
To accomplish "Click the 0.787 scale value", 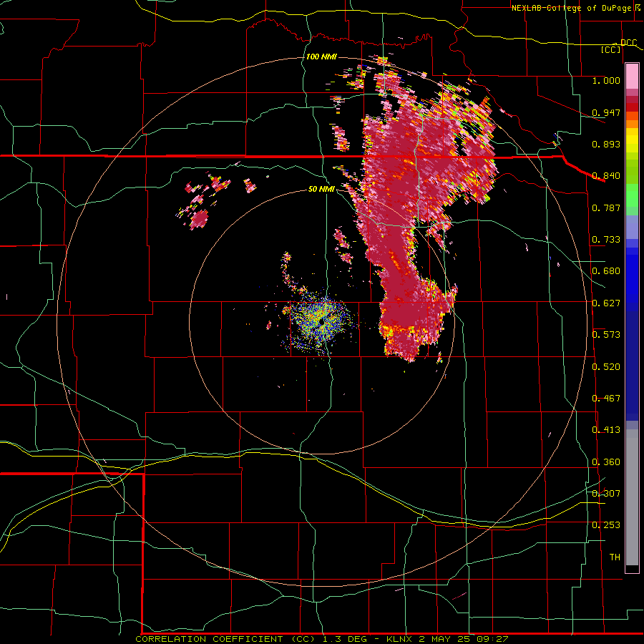I will point(606,208).
